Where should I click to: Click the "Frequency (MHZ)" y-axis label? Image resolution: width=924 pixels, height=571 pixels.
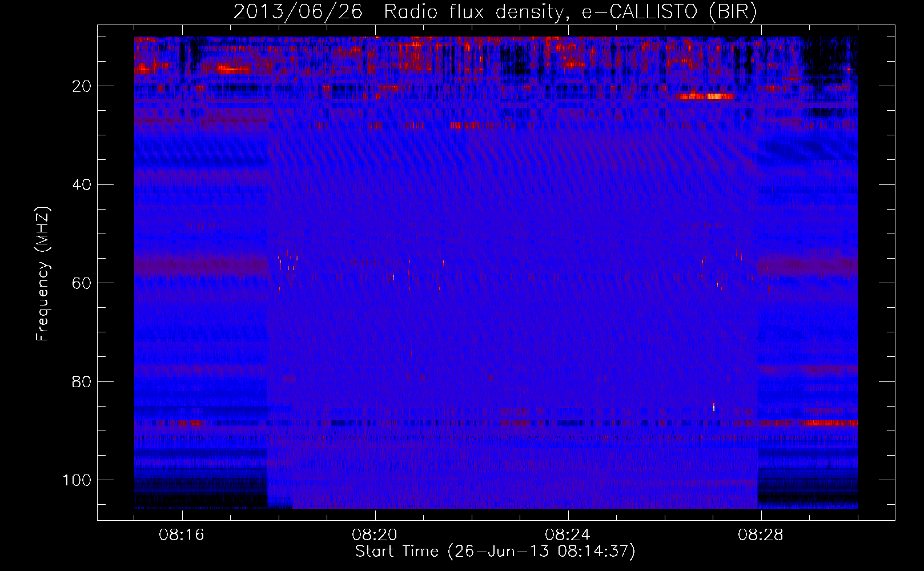click(43, 274)
